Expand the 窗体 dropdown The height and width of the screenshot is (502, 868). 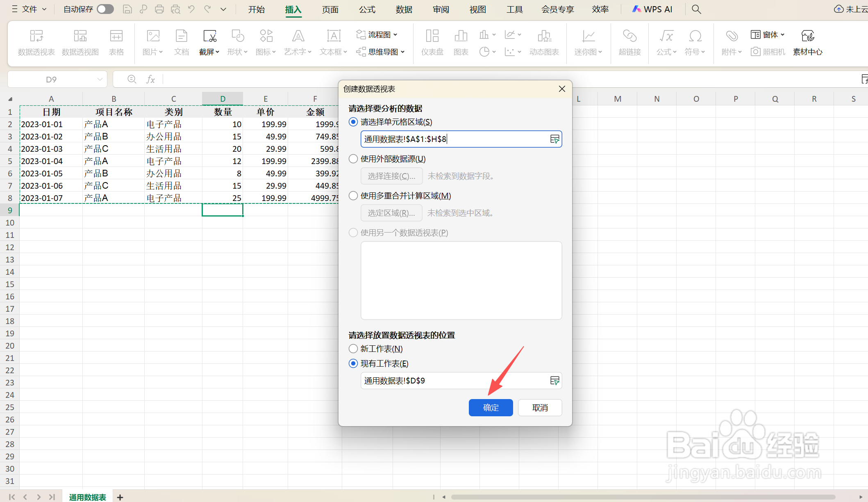pos(783,34)
